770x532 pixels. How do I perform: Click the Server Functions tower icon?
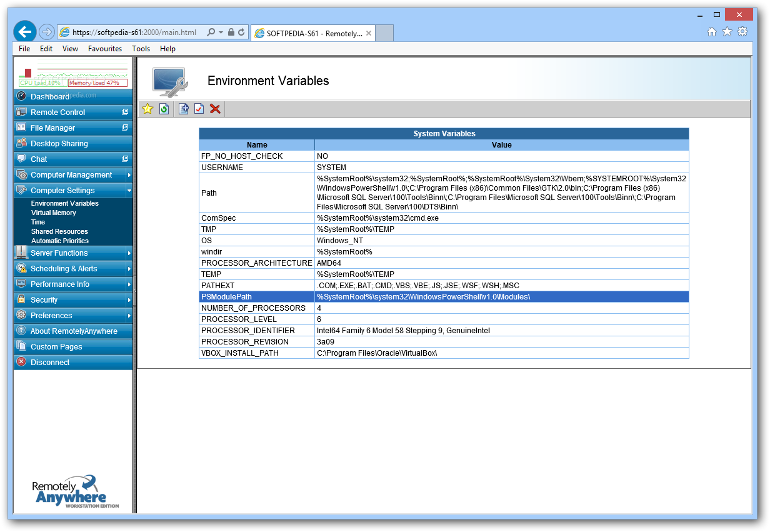pos(21,253)
